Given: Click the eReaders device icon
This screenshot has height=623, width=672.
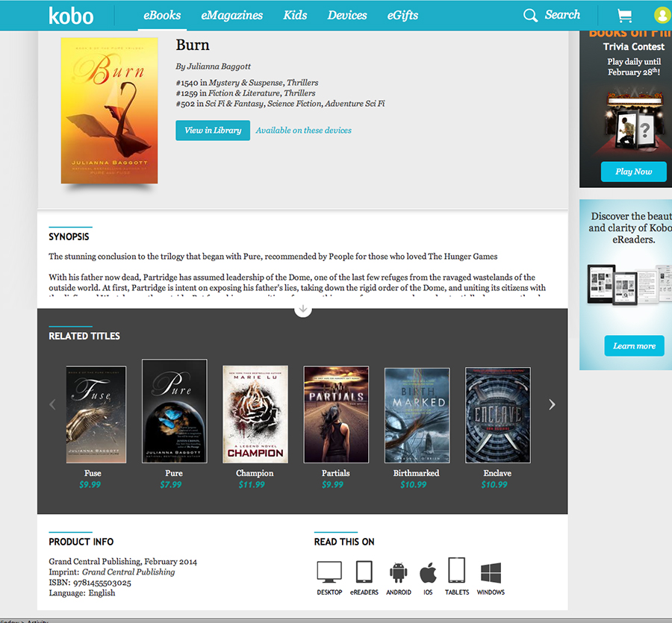Looking at the screenshot, I should click(x=364, y=572).
